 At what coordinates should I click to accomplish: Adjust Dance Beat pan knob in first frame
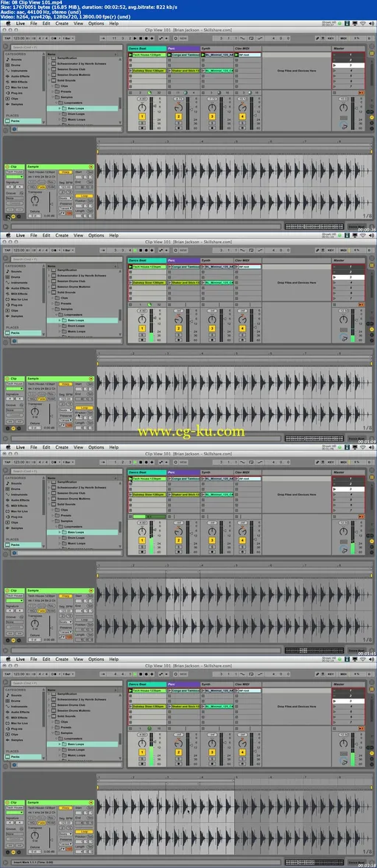point(142,107)
